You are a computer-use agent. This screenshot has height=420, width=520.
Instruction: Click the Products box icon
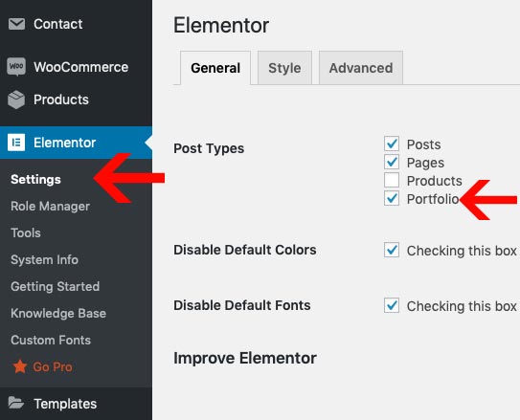[x=16, y=99]
